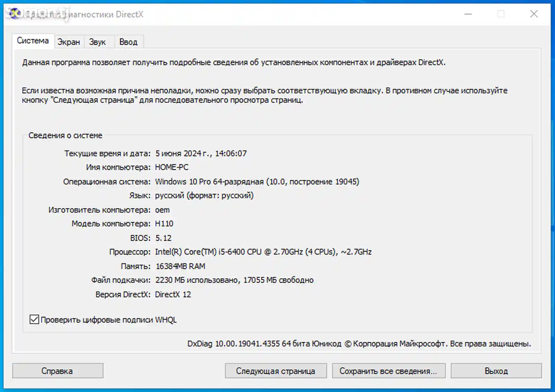This screenshot has height=392, width=555.
Task: Go to Следующая страница
Action: pyautogui.click(x=276, y=371)
